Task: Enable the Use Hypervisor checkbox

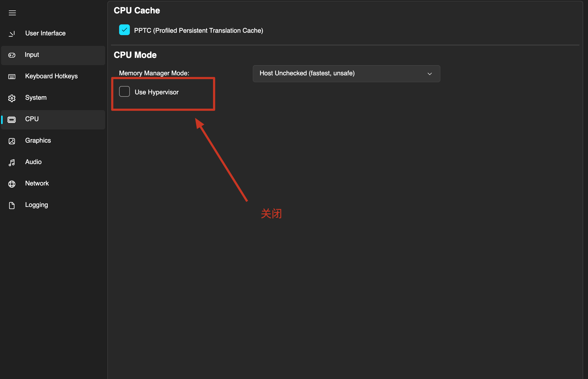Action: [x=124, y=92]
